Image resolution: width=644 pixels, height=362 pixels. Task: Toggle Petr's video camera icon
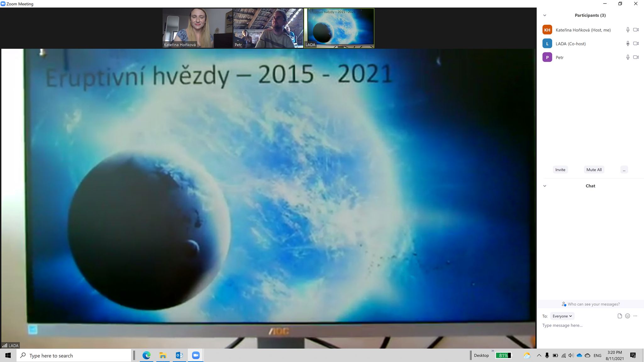pos(636,57)
